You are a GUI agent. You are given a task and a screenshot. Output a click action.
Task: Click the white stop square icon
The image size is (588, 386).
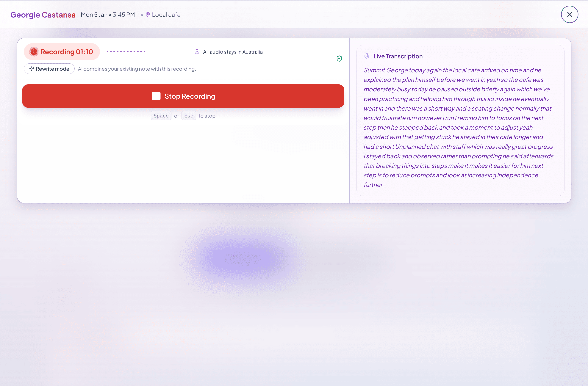coord(156,96)
